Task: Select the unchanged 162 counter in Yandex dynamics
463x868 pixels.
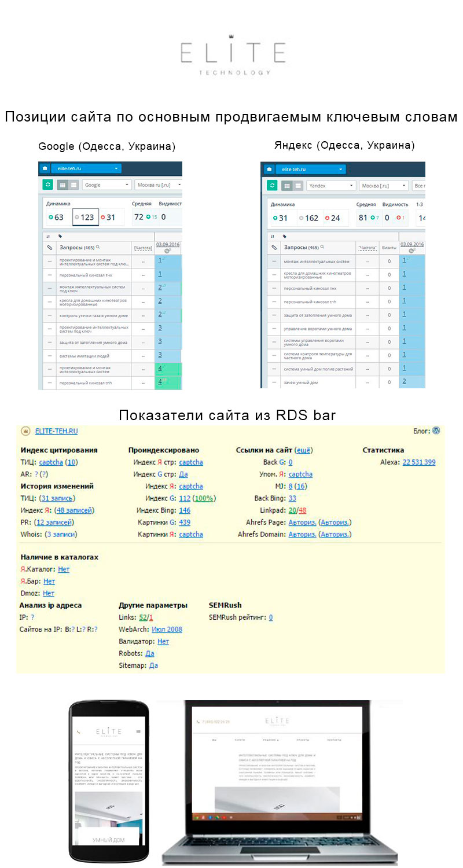Action: pos(309,218)
